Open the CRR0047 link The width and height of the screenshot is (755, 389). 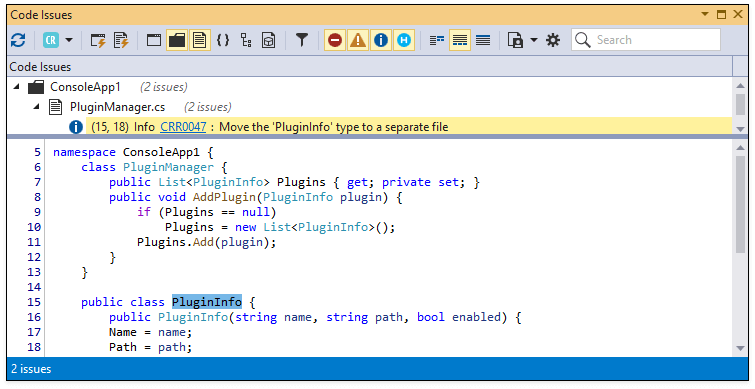coord(183,127)
